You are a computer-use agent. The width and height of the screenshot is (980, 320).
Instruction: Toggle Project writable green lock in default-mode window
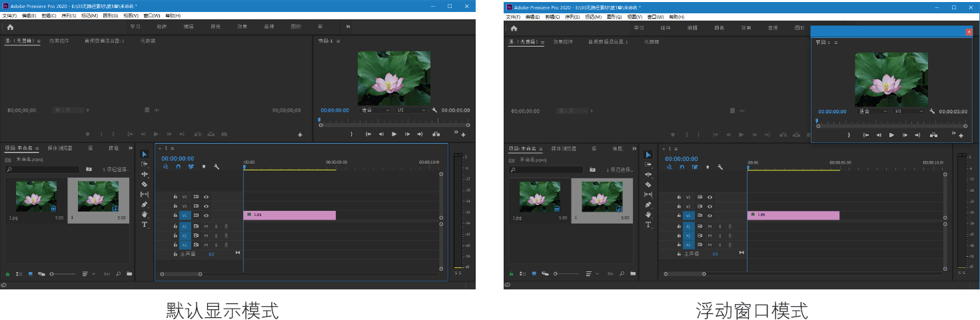click(8, 273)
